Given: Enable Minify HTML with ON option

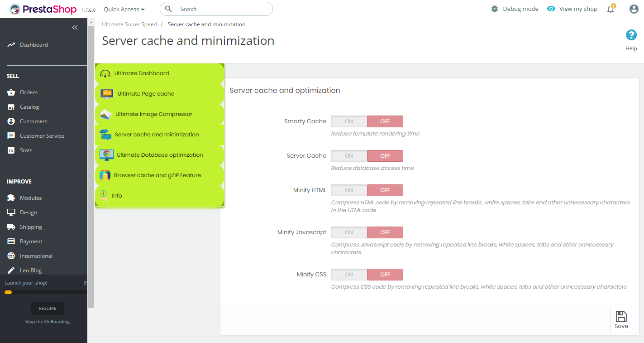Looking at the screenshot, I should coord(349,190).
